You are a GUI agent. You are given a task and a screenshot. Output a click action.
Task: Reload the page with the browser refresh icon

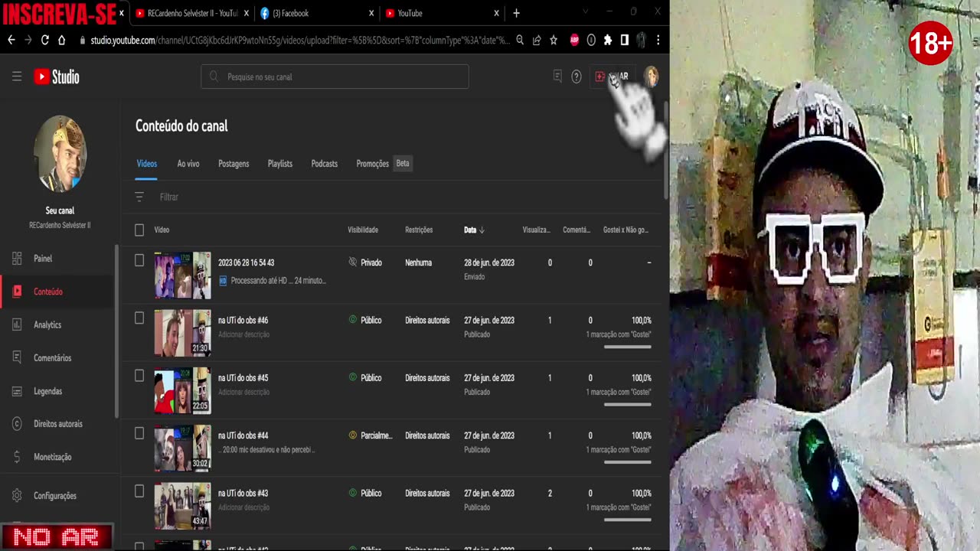click(45, 40)
